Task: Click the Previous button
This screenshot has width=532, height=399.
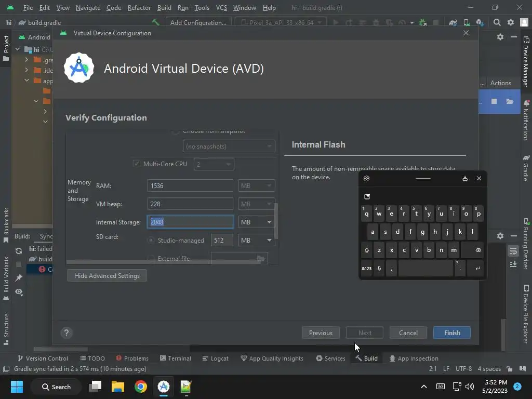Action: (321, 333)
